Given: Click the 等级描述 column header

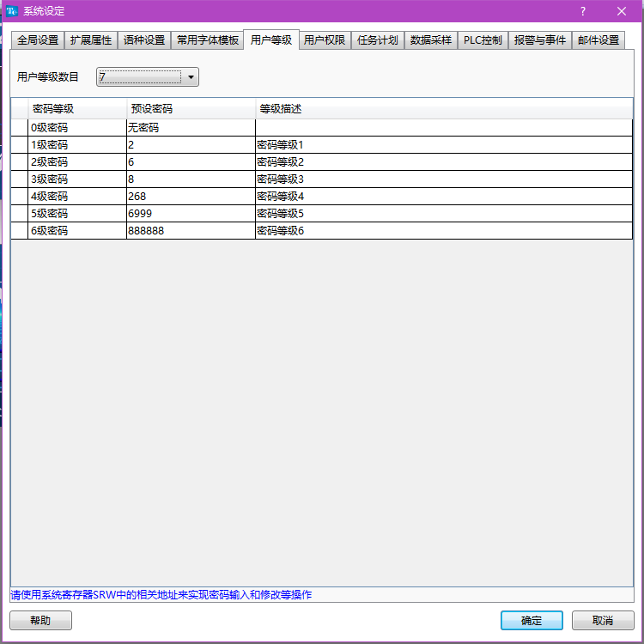Looking at the screenshot, I should click(444, 109).
